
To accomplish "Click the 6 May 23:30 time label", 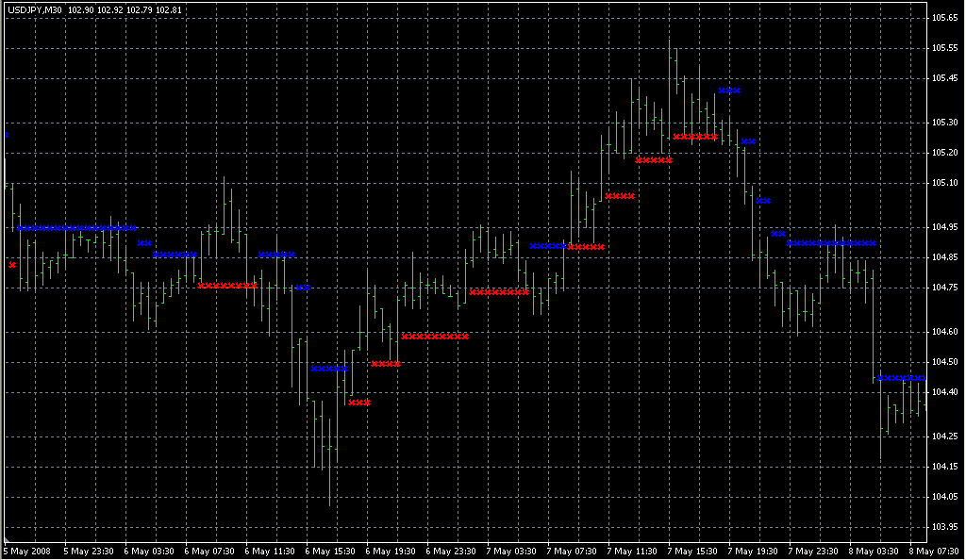I will tap(451, 551).
